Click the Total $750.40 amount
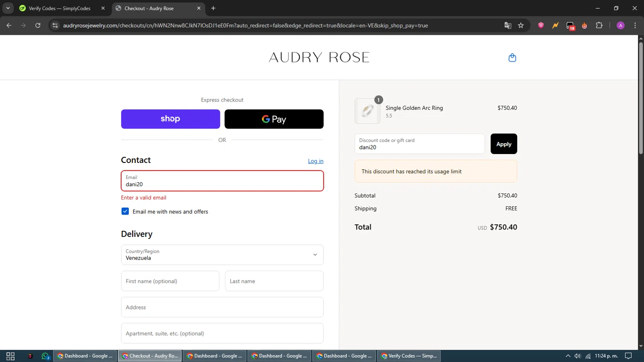 pyautogui.click(x=503, y=227)
